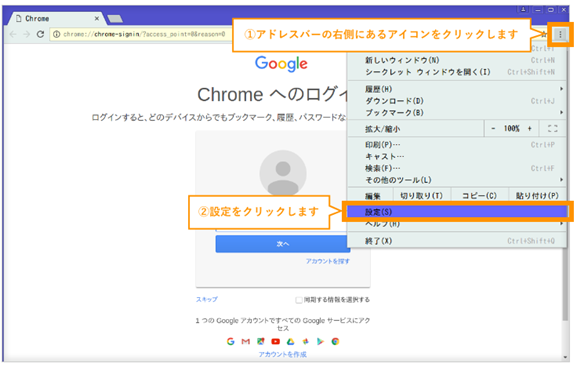Click the Google Maps service icon
This screenshot has height=367, width=577.
[261, 342]
